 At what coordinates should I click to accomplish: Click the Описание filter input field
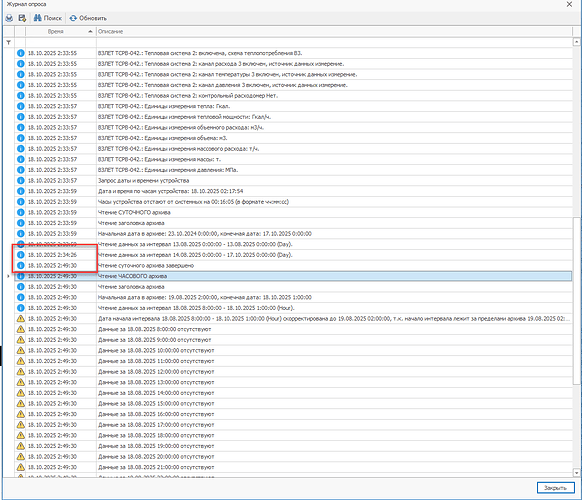coord(334,42)
